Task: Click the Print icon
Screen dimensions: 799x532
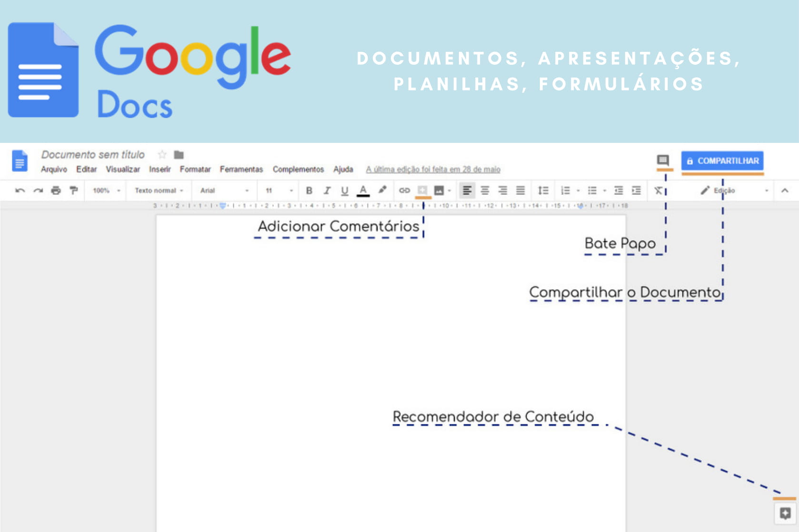Action: (x=56, y=191)
